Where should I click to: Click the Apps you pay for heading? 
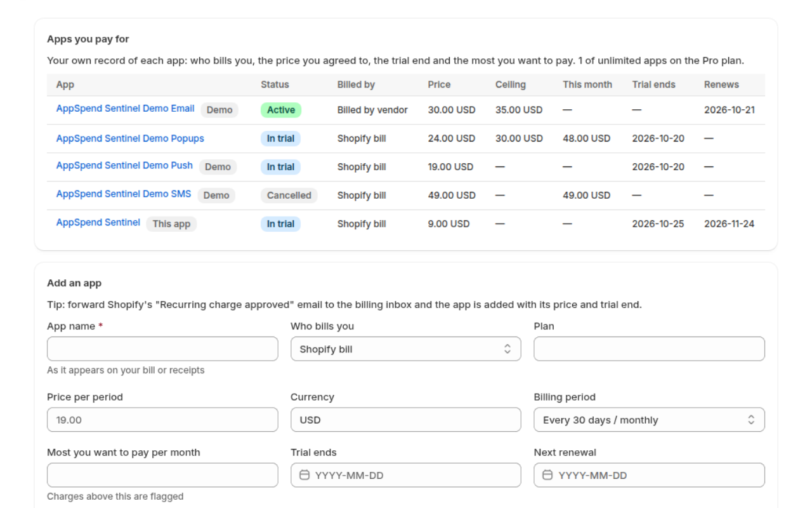(88, 39)
